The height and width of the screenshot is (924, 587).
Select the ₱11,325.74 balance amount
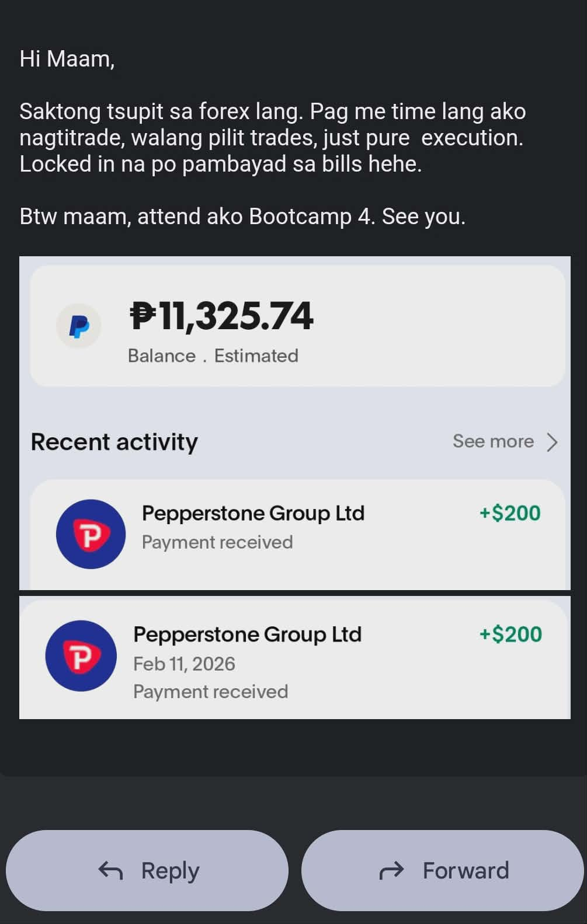[221, 316]
